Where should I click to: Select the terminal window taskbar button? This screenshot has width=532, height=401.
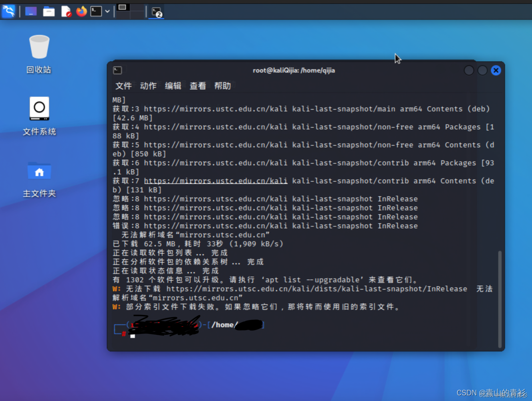tap(157, 12)
